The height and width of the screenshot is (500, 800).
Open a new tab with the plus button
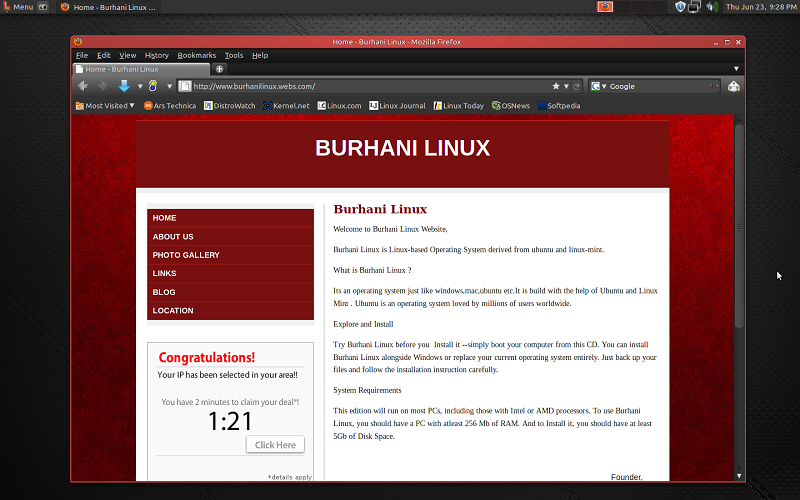[220, 69]
